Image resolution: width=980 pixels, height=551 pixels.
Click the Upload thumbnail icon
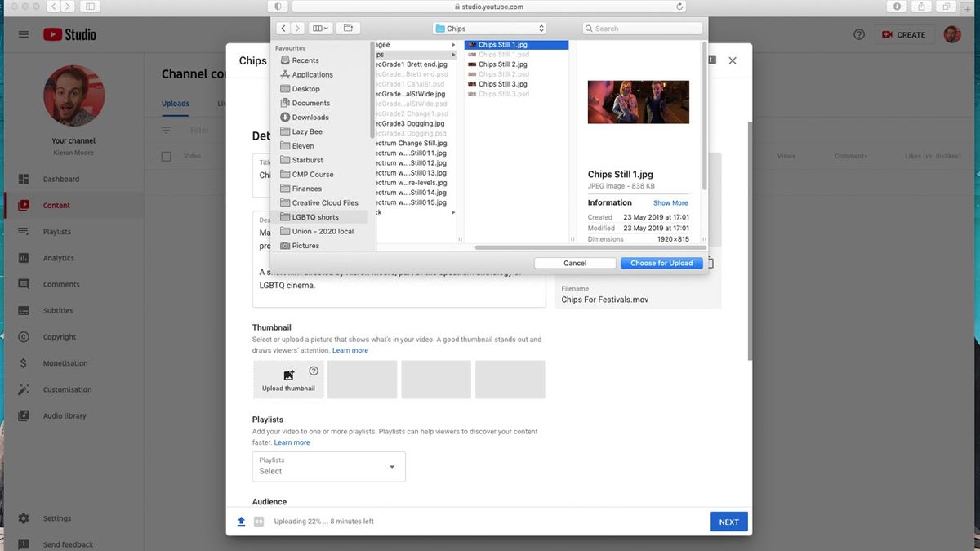(288, 374)
